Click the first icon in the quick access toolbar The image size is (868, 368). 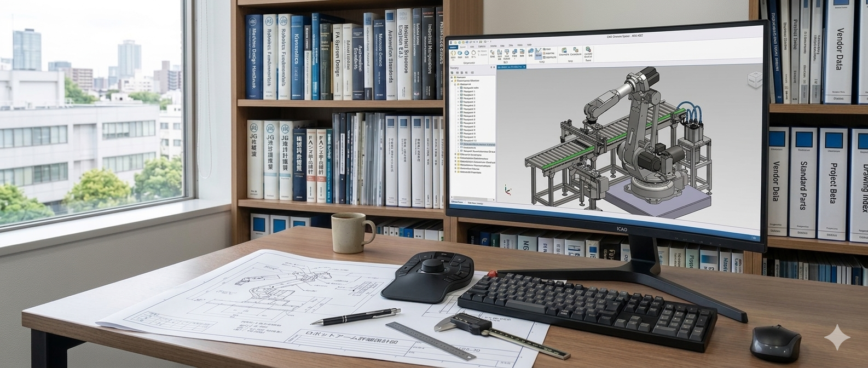tap(450, 42)
